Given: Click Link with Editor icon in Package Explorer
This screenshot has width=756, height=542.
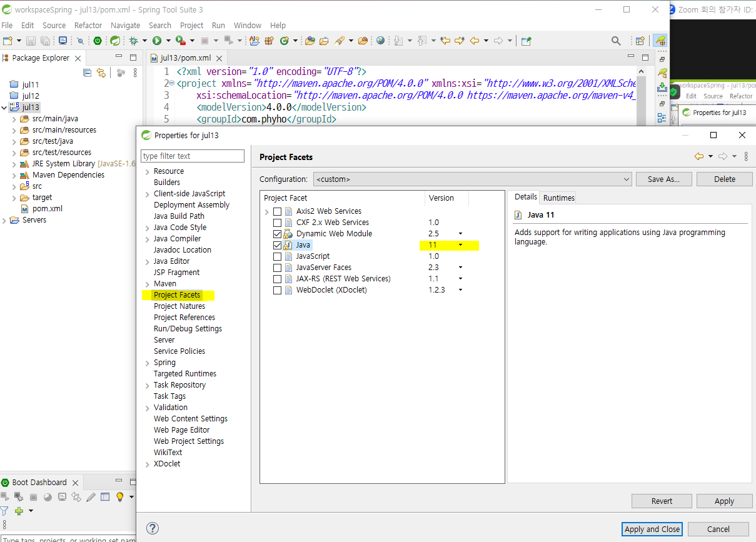Looking at the screenshot, I should pos(101,73).
